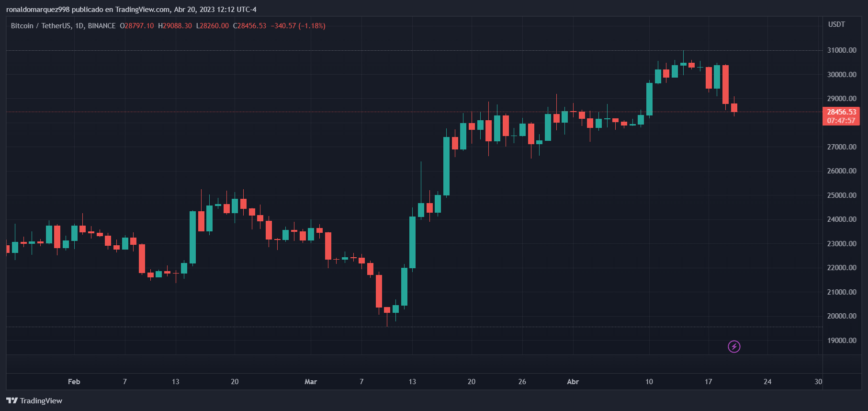
Task: Click the 07:47:57 candle countdown timer
Action: [x=841, y=121]
